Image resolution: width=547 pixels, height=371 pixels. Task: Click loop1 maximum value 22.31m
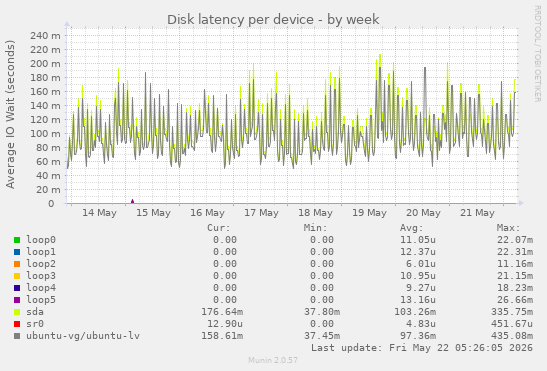pyautogui.click(x=515, y=252)
